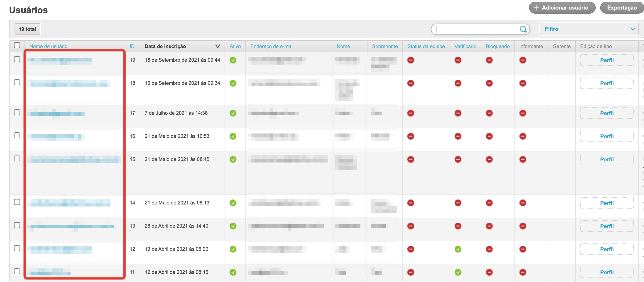Viewport: 644px width, 282px height.
Task: Click red Status da equipe icon for ID 15
Action: (x=411, y=159)
